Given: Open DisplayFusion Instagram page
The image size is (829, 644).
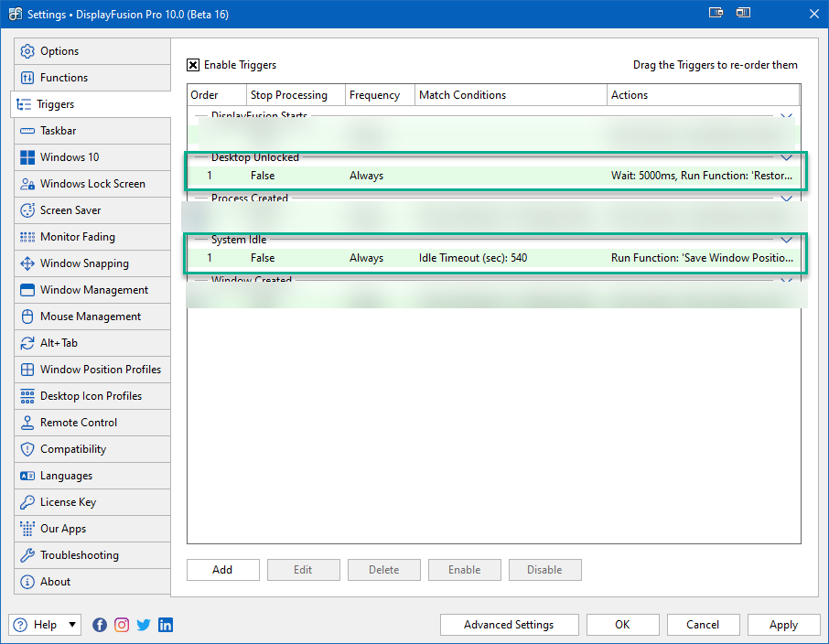Looking at the screenshot, I should (122, 625).
